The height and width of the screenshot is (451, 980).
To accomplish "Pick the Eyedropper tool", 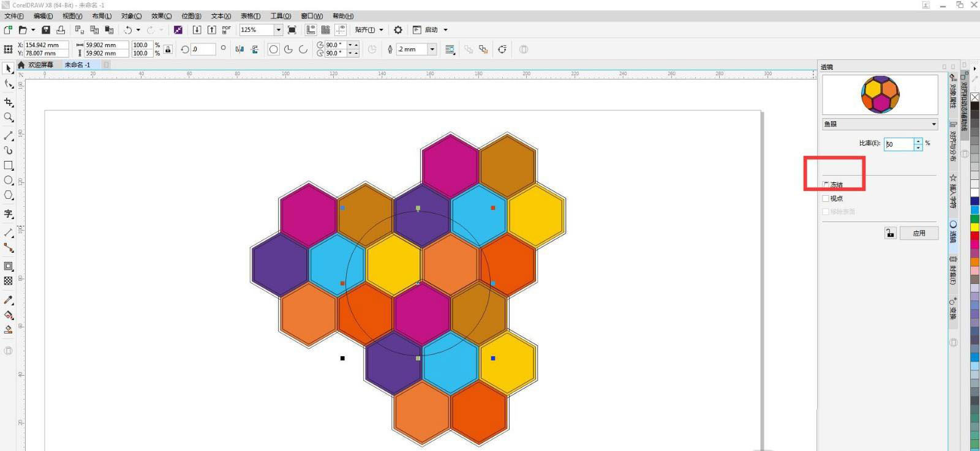I will coord(9,300).
